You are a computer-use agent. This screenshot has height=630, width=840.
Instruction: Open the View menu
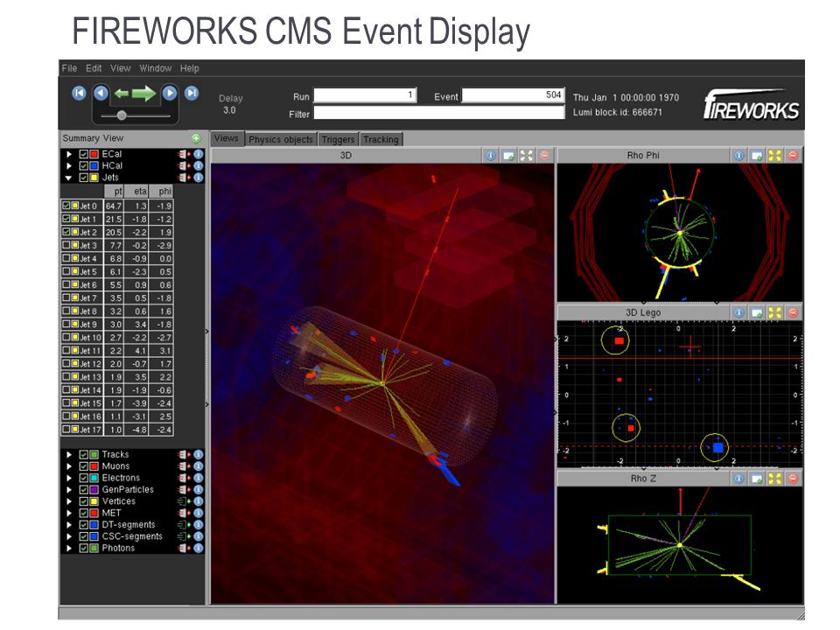pyautogui.click(x=120, y=68)
